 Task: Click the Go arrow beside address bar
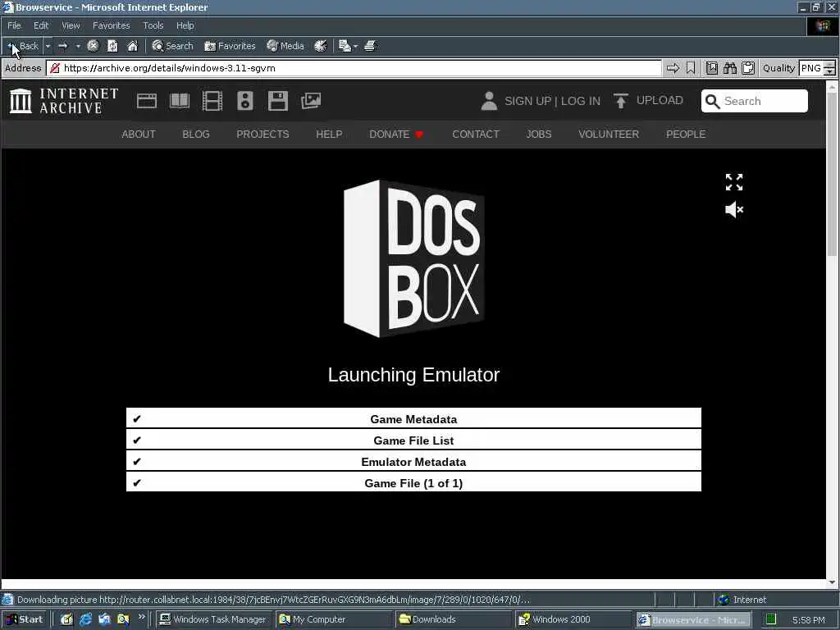pos(673,68)
